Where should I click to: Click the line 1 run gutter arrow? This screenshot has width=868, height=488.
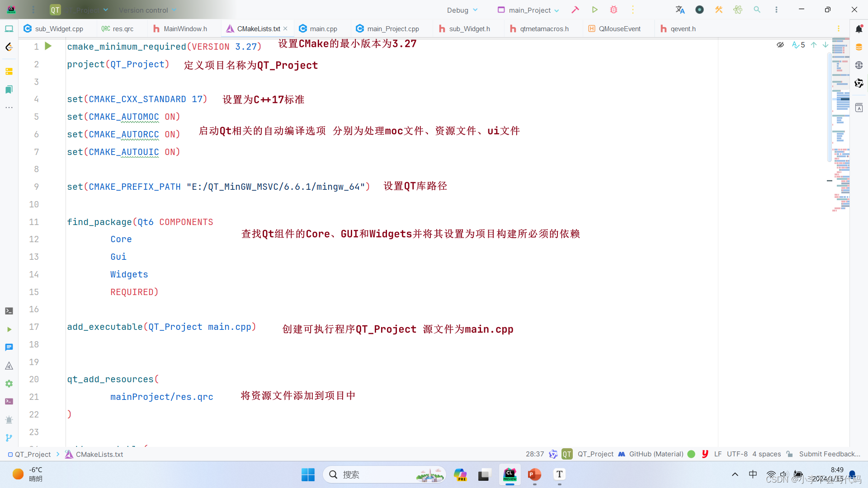tap(48, 46)
